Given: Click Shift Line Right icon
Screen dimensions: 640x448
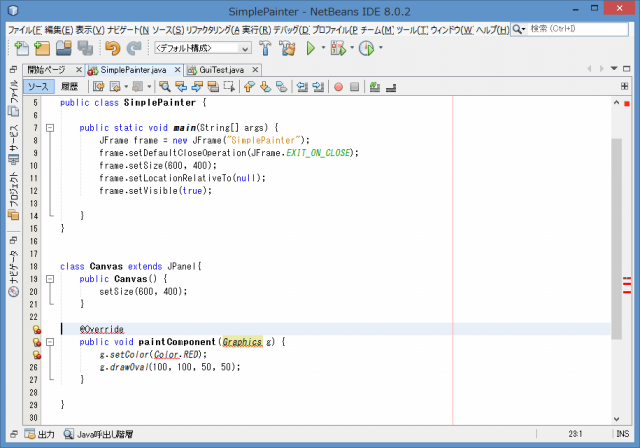Looking at the screenshot, I should click(x=318, y=86).
